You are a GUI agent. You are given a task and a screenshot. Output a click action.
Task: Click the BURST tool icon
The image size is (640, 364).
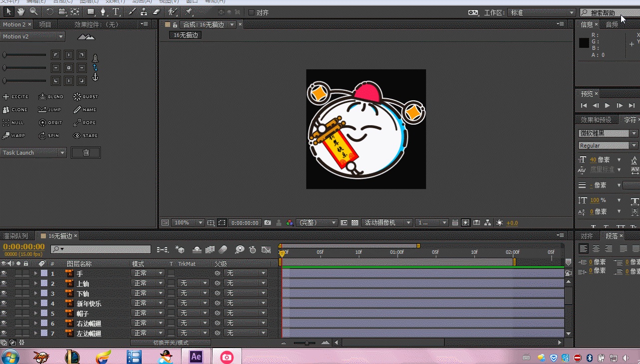(77, 97)
